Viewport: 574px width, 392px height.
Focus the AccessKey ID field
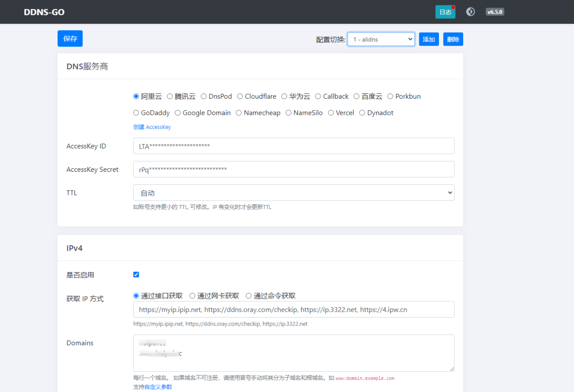294,146
